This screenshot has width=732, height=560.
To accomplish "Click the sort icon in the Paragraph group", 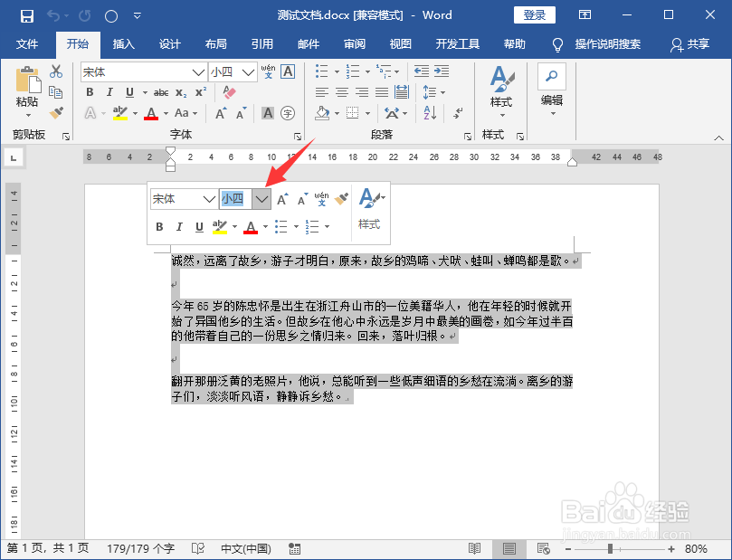I will (x=431, y=112).
